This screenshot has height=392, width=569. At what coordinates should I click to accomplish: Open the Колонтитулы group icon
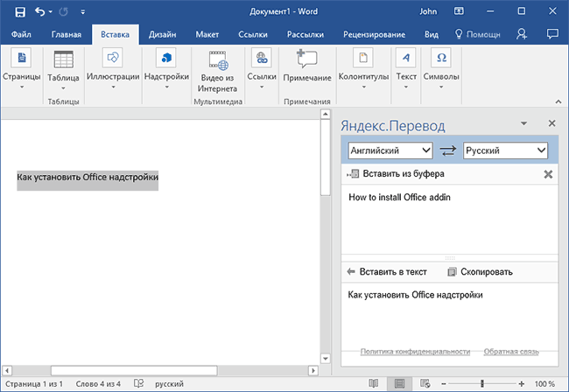point(363,58)
